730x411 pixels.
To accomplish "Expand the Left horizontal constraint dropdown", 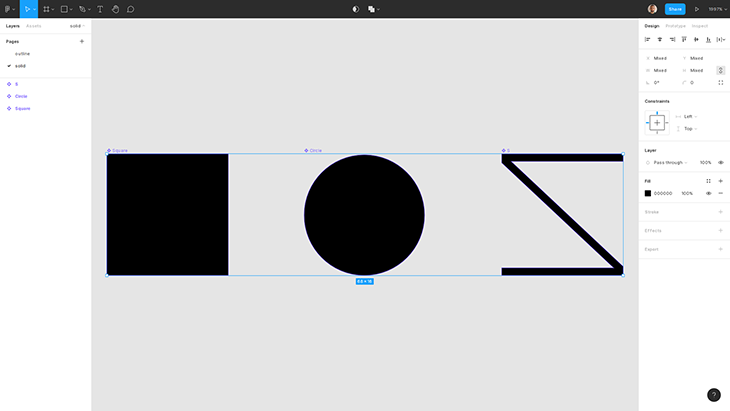I will click(690, 116).
